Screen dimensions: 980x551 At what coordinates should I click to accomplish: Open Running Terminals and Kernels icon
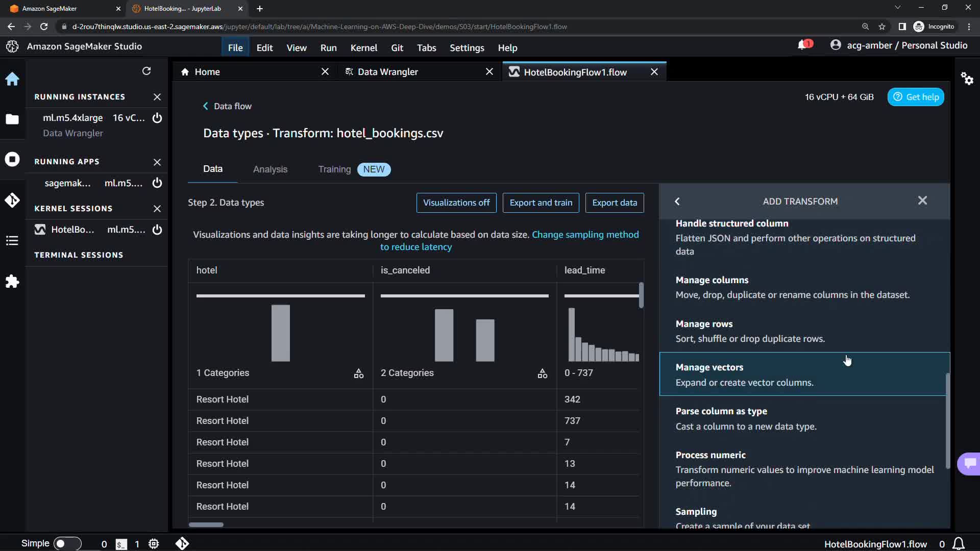pos(12,159)
